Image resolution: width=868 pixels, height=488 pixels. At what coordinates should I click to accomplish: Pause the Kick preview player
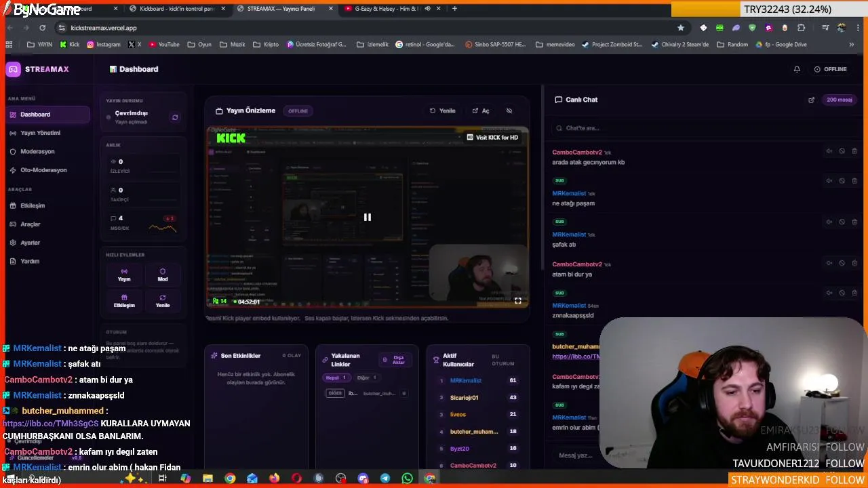(368, 217)
